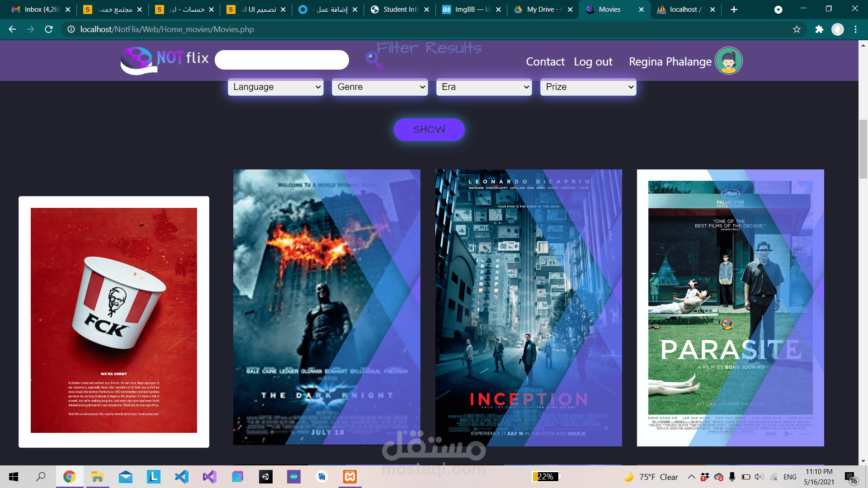The width and height of the screenshot is (868, 488).
Task: Switch to the ImgBB browser tab
Action: pyautogui.click(x=467, y=9)
